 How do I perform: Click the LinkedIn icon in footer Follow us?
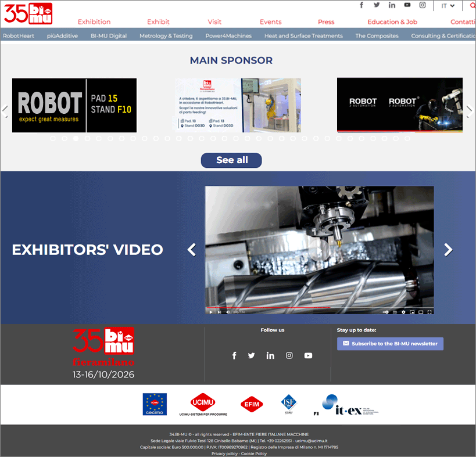click(270, 355)
